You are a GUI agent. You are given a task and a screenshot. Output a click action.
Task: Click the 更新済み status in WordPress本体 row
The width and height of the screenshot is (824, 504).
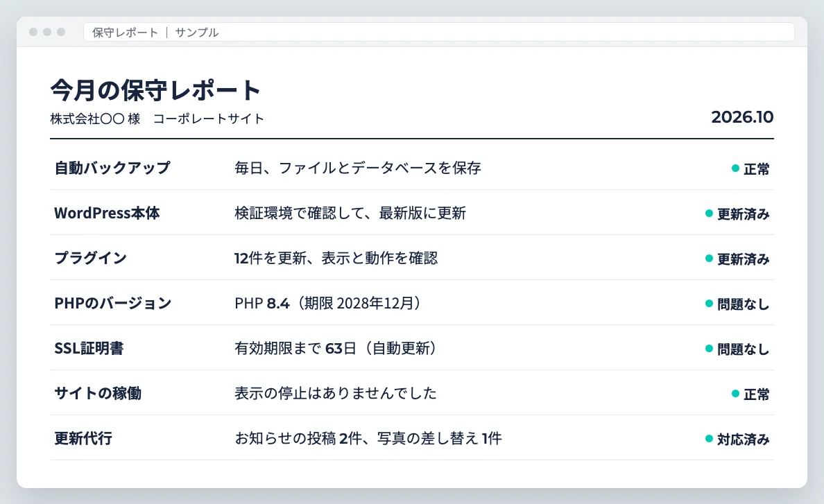(x=743, y=214)
